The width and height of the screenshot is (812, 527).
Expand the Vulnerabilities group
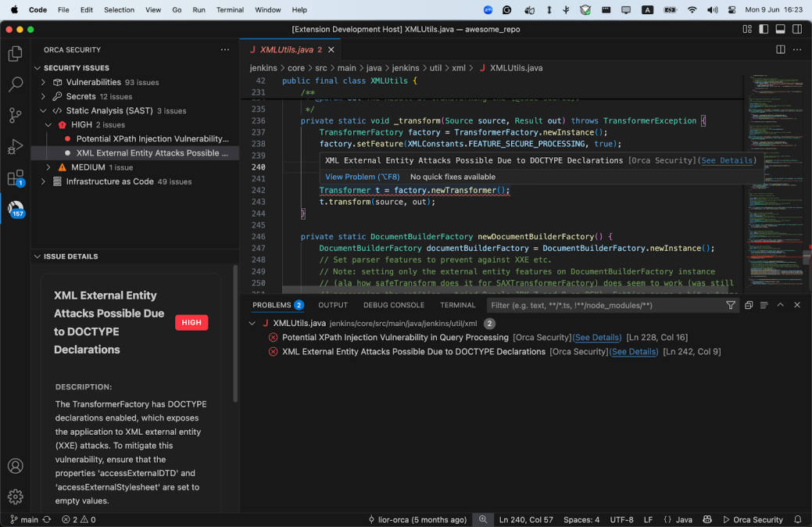[x=44, y=82]
